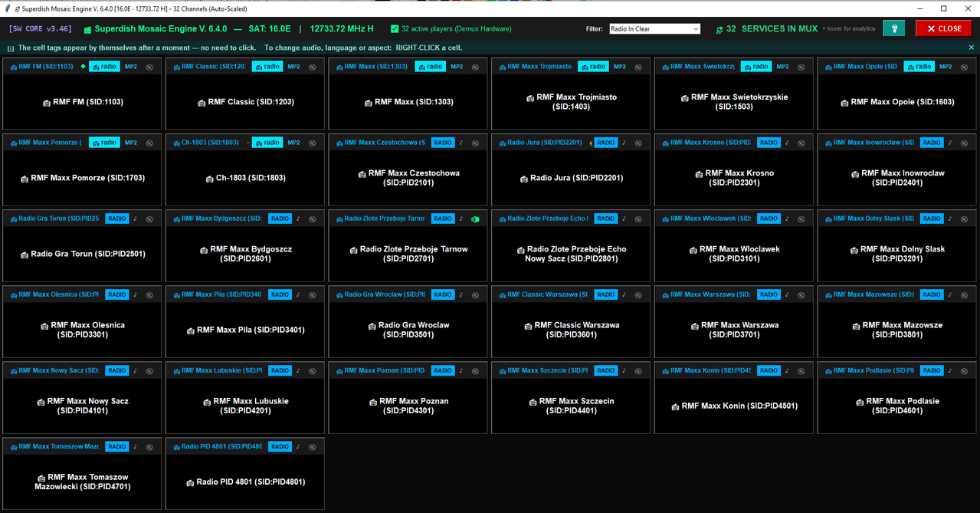Click the speaker icon on RMF Maxx Dolny Slask cell
The width and height of the screenshot is (980, 513).
964,219
